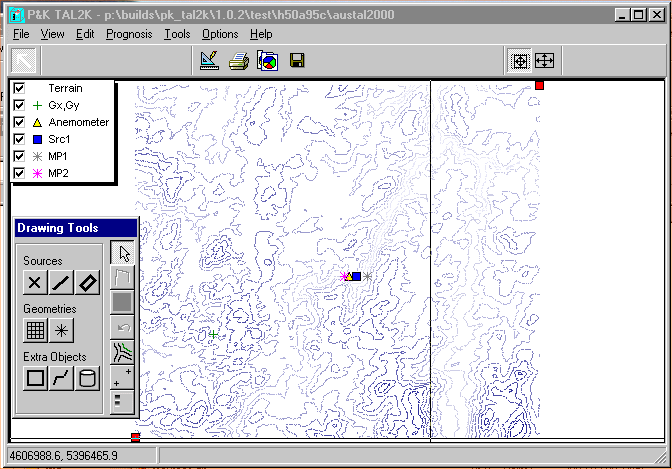Click the green Gx,Gy cross on map
The width and height of the screenshot is (672, 469).
coord(213,334)
